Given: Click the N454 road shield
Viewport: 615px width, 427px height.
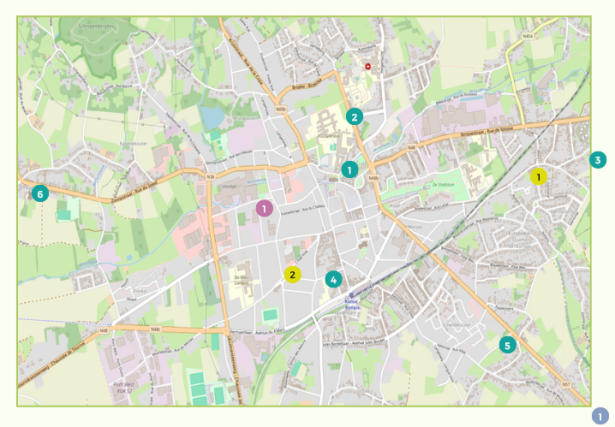Looking at the screenshot, I should pyautogui.click(x=528, y=36).
